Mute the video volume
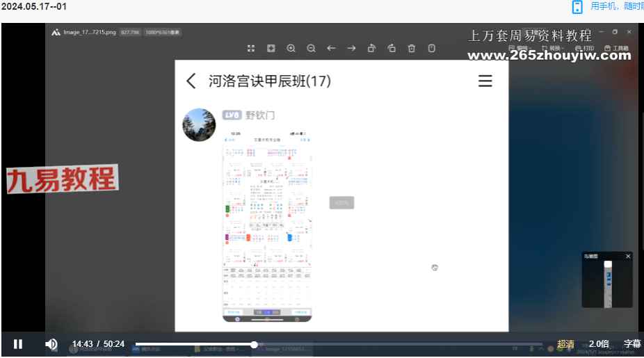The image size is (644, 358). click(x=51, y=344)
